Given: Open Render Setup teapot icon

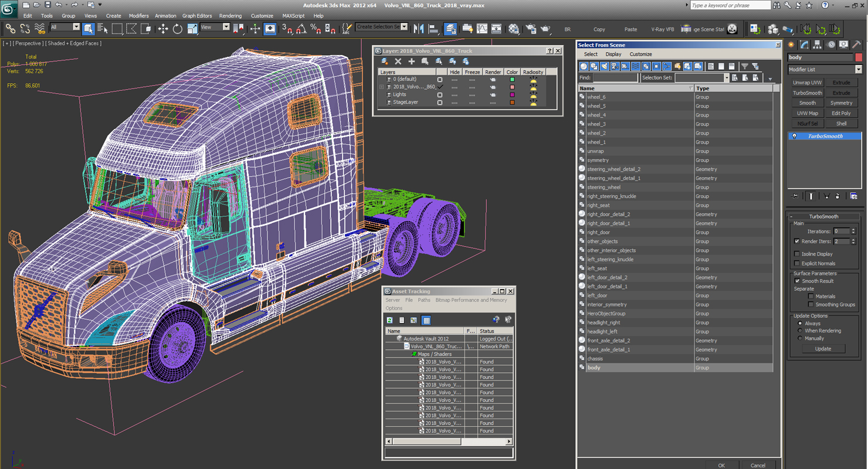Looking at the screenshot, I should click(x=531, y=28).
